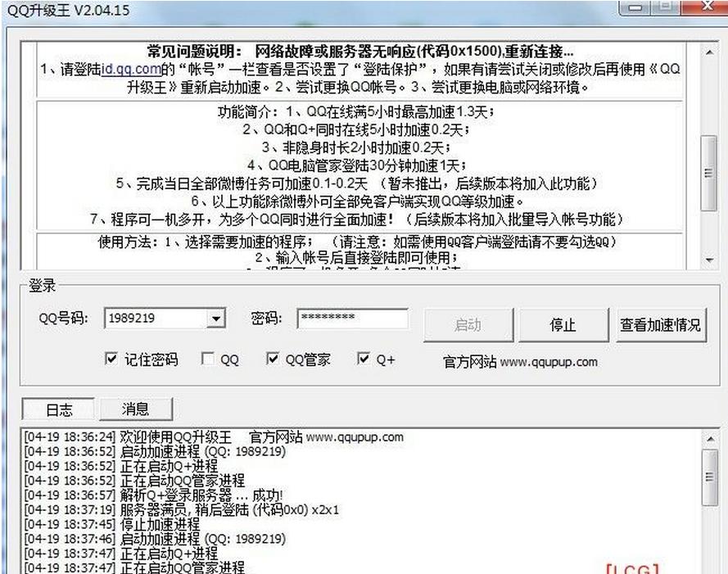Click the info panel scrollbar up arrow
The height and width of the screenshot is (574, 728).
709,52
